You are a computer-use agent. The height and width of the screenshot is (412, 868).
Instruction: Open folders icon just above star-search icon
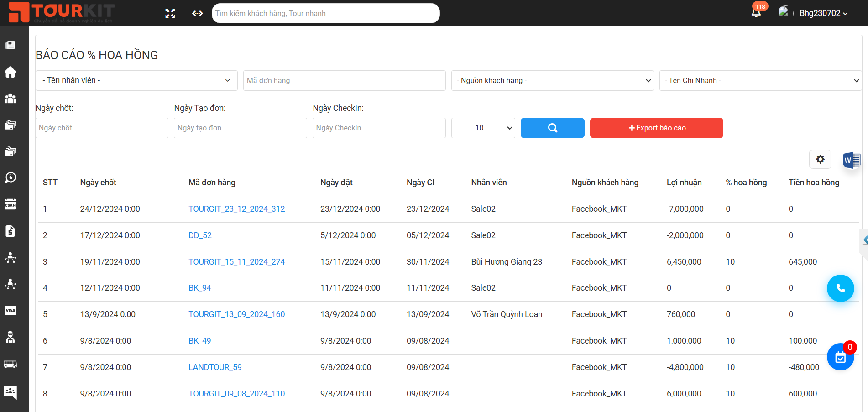10,151
